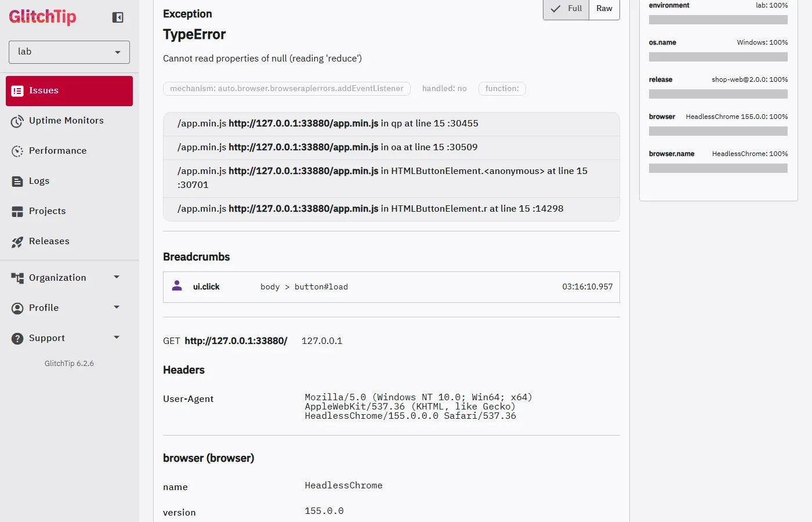Open the Releases page
Screen dimensions: 812x522
tap(69, 241)
